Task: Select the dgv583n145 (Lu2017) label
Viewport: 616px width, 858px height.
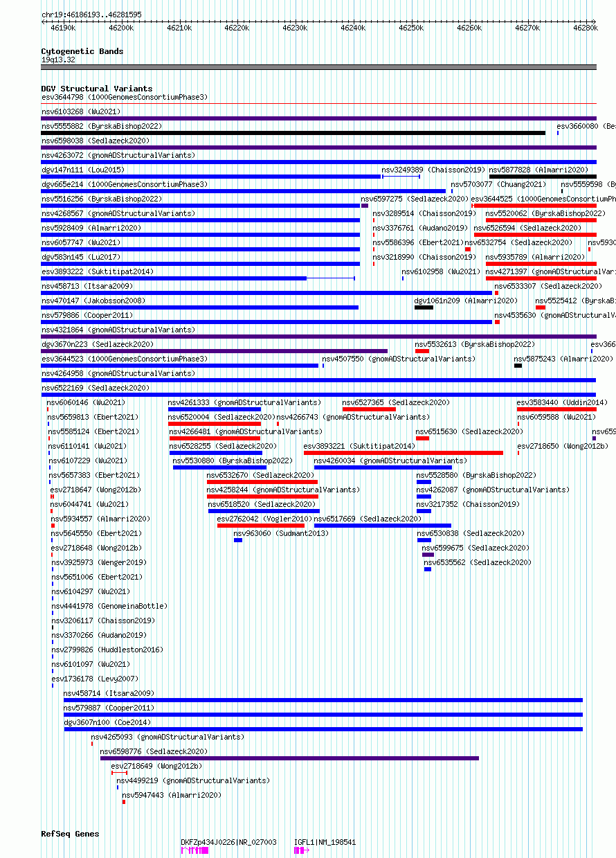Action: click(81, 257)
